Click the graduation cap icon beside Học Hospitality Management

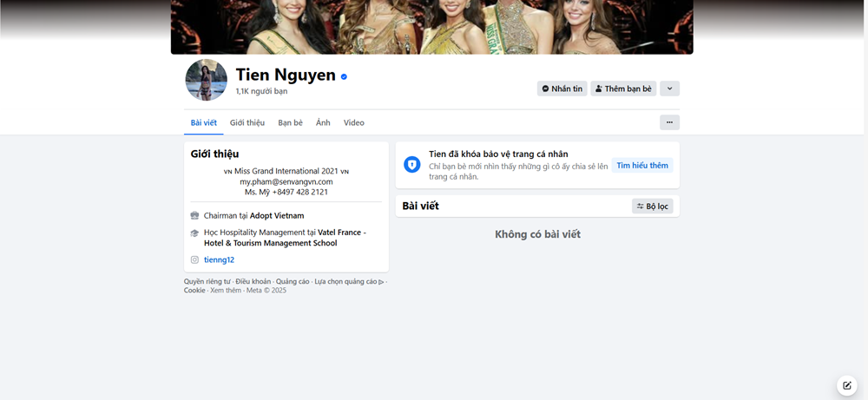(x=194, y=233)
